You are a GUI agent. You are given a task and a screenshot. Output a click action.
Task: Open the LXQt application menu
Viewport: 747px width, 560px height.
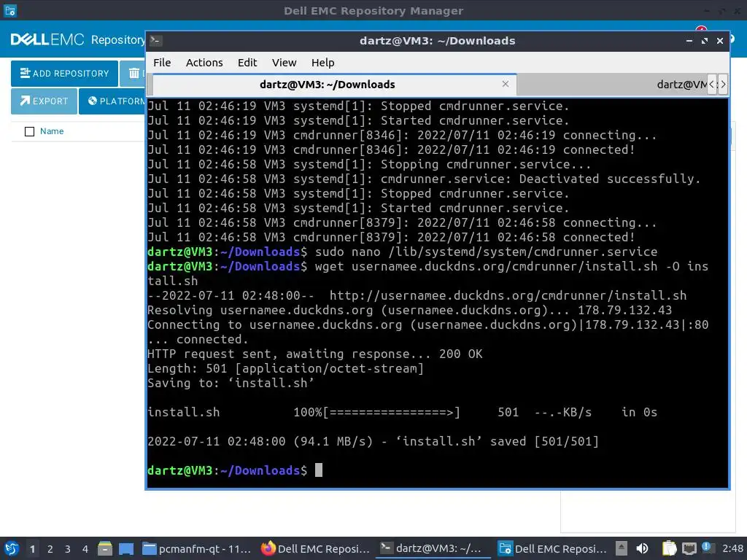[x=12, y=548]
